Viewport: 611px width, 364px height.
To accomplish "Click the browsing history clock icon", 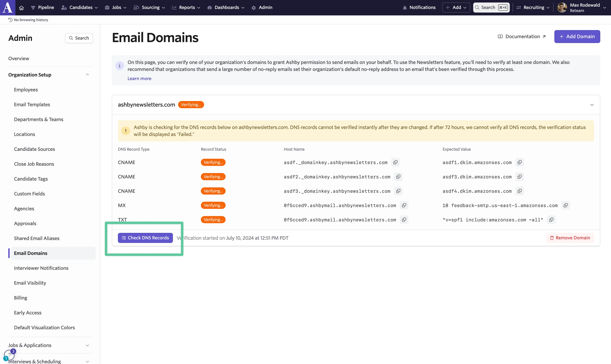I will (10, 20).
